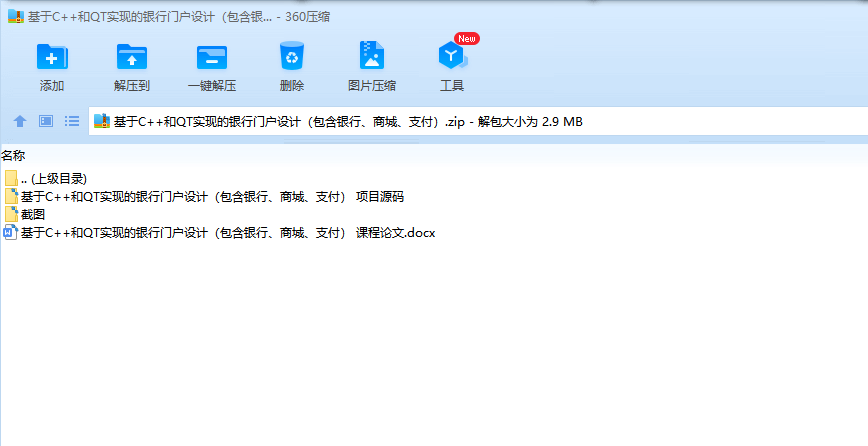Click the Word icon of 课程论文.docx
This screenshot has width=868, height=446.
[11, 232]
